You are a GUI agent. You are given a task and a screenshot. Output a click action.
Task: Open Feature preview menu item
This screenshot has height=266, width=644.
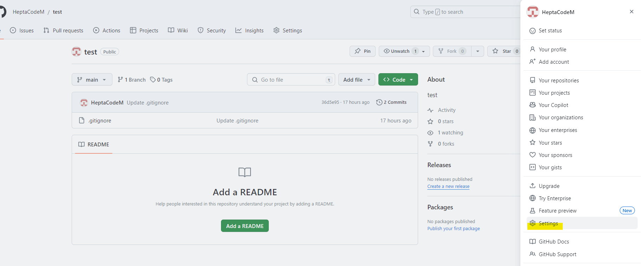[582, 211]
